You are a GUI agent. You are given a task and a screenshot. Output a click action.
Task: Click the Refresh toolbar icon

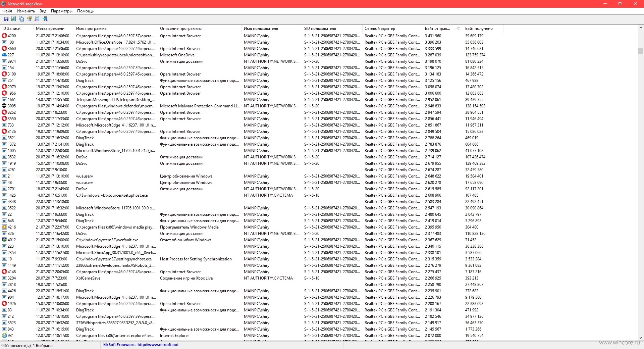[14, 19]
